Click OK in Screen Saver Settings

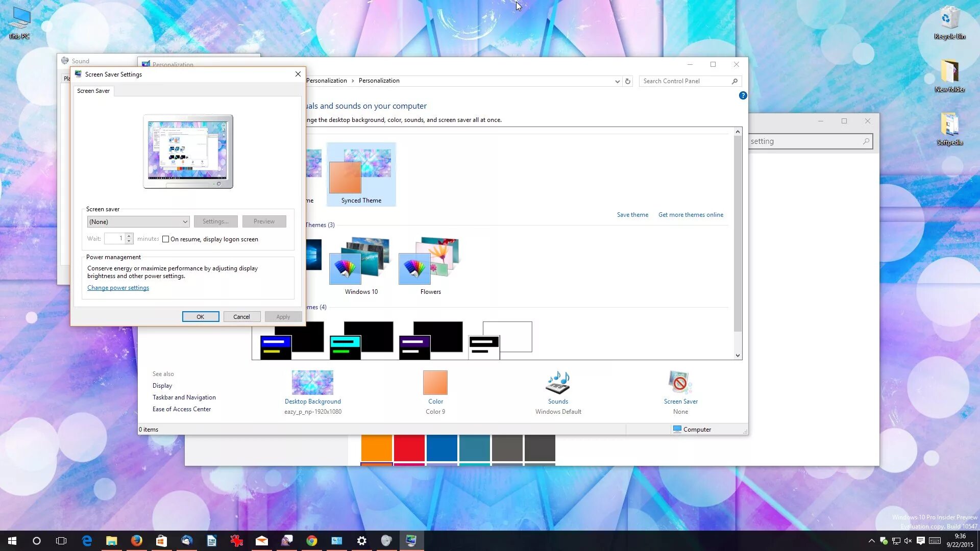201,317
